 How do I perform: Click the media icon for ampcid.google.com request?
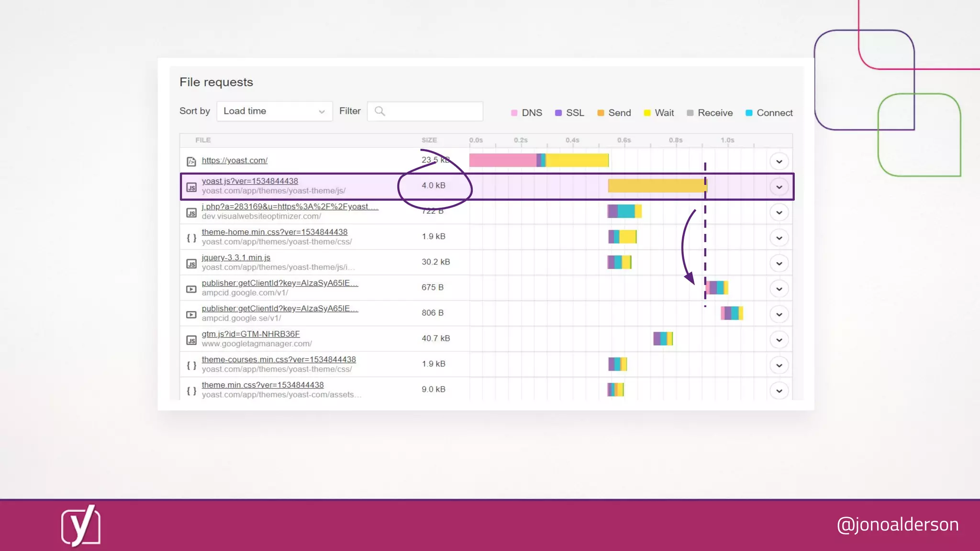click(191, 289)
